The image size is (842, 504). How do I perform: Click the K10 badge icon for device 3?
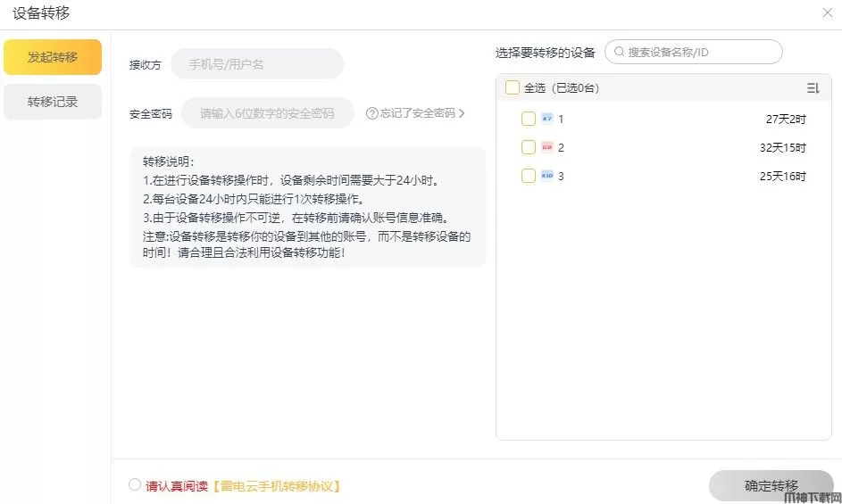tap(547, 176)
